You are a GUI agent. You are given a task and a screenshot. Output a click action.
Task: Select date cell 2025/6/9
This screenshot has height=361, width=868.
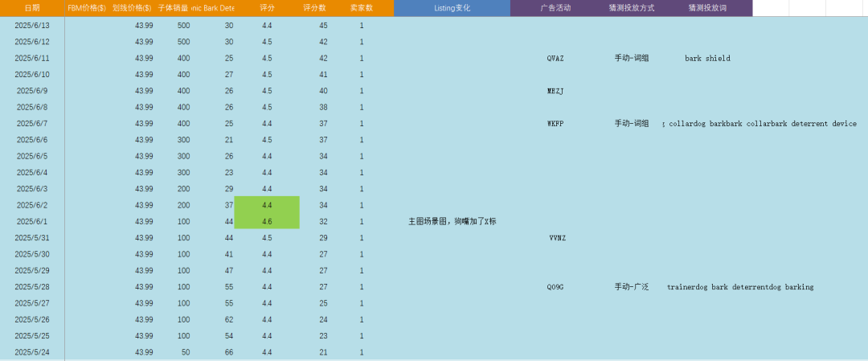click(x=32, y=91)
